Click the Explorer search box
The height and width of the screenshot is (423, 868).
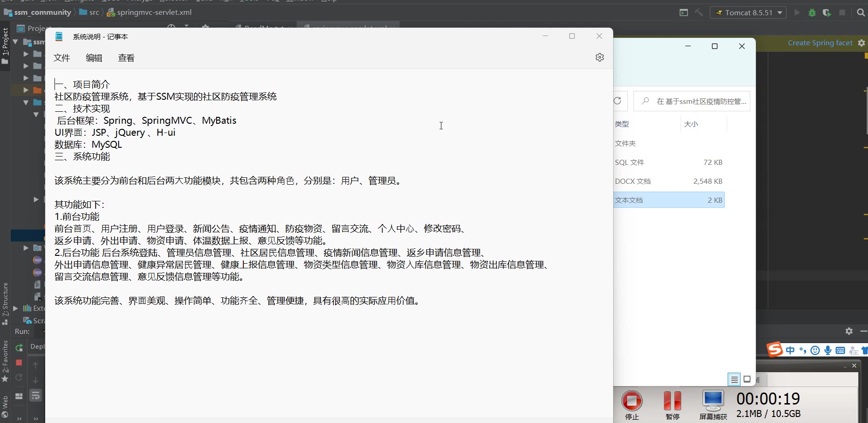point(692,101)
